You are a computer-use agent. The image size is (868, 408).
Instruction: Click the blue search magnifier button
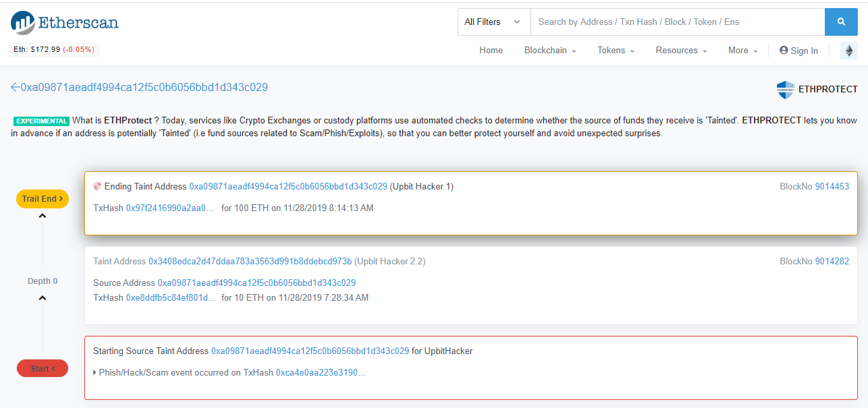click(841, 22)
